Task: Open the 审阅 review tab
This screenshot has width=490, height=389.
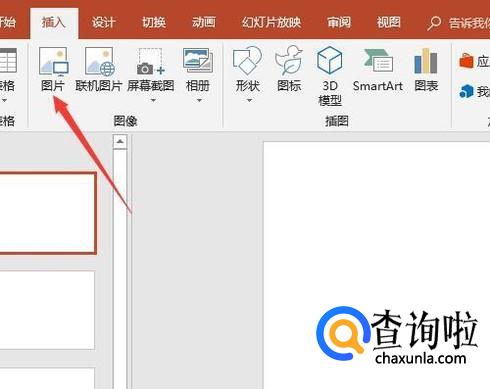Action: (339, 22)
